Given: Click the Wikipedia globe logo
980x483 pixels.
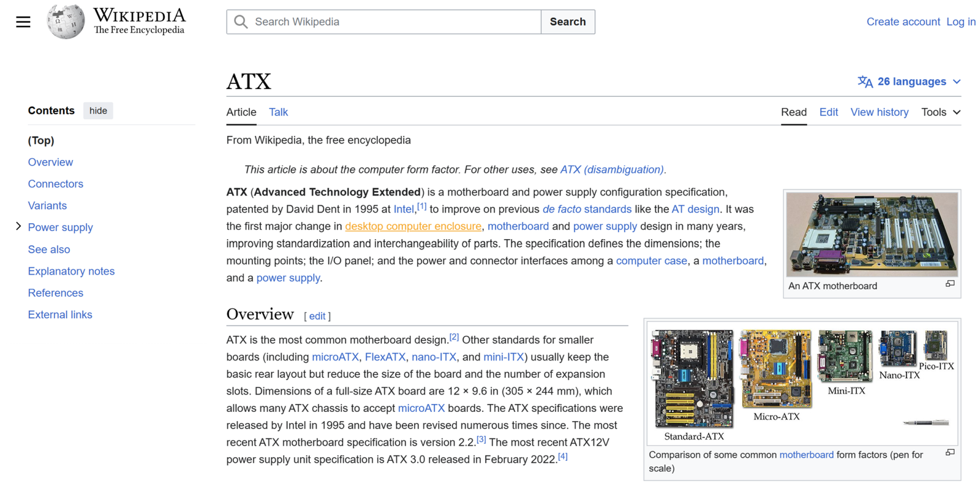Looking at the screenshot, I should coord(66,22).
